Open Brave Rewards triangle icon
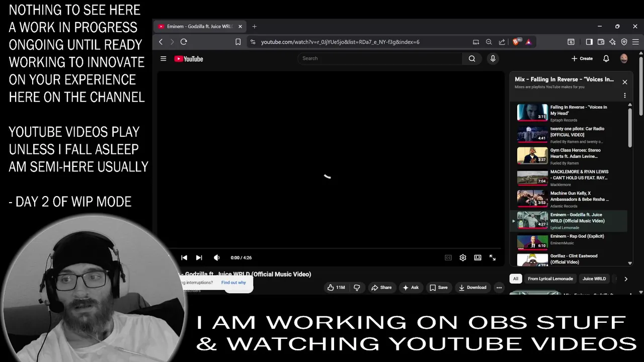644x362 pixels. click(x=528, y=42)
